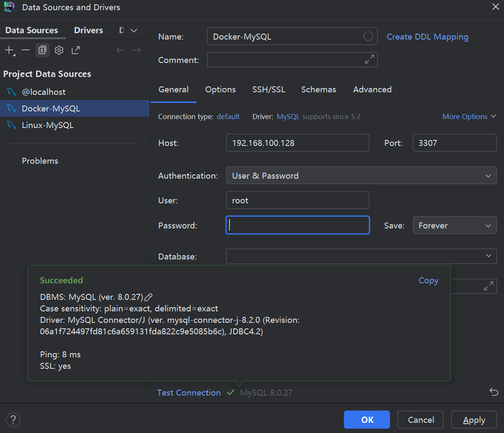Open the Problems entry
This screenshot has height=433, width=504.
pyautogui.click(x=40, y=161)
